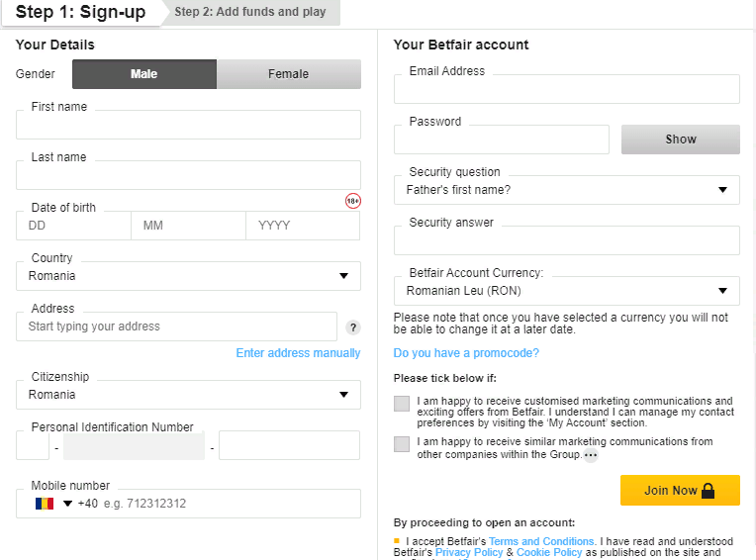
Task: Click the Romanian flag icon in Mobile number
Action: tap(45, 504)
